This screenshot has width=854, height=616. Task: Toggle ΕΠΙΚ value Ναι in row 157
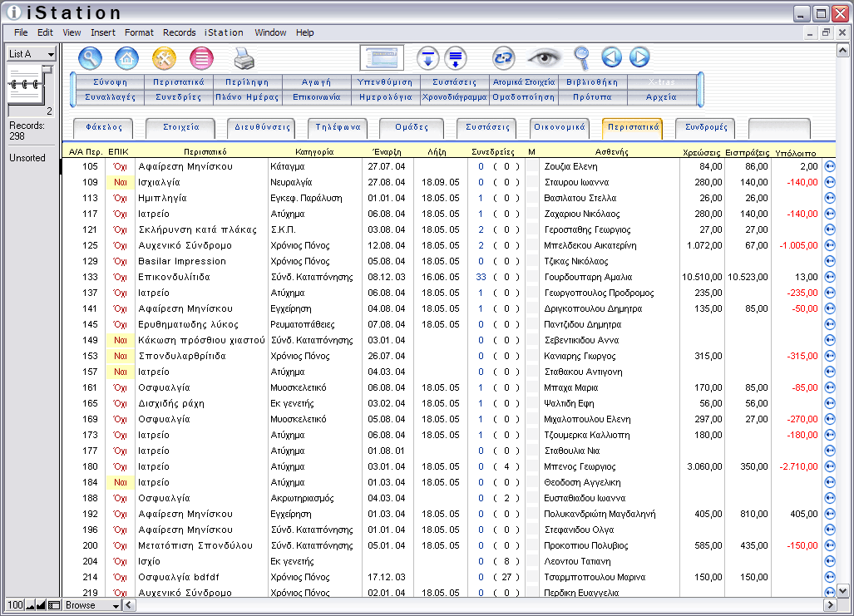120,372
